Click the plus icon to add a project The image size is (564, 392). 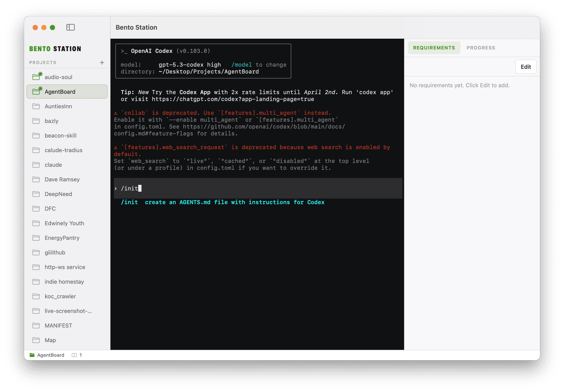click(102, 62)
